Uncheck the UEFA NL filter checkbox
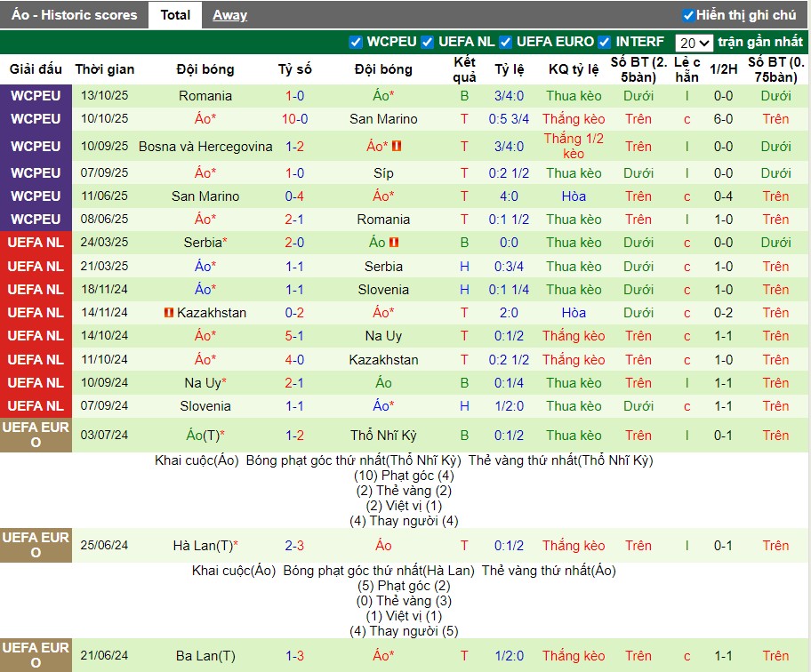 428,42
